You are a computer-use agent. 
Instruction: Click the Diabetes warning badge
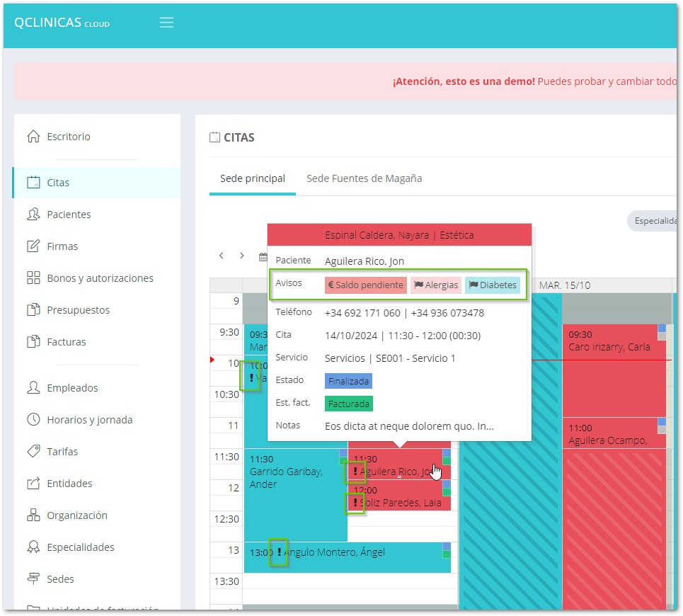pyautogui.click(x=492, y=285)
